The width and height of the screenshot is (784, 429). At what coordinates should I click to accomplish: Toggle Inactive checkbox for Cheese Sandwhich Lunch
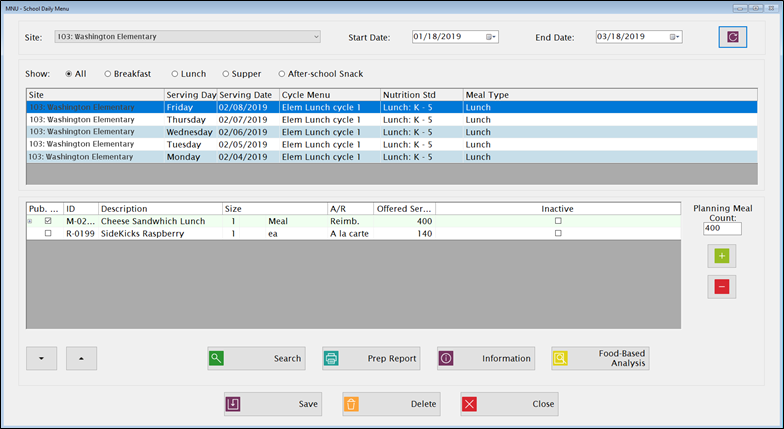click(x=558, y=220)
